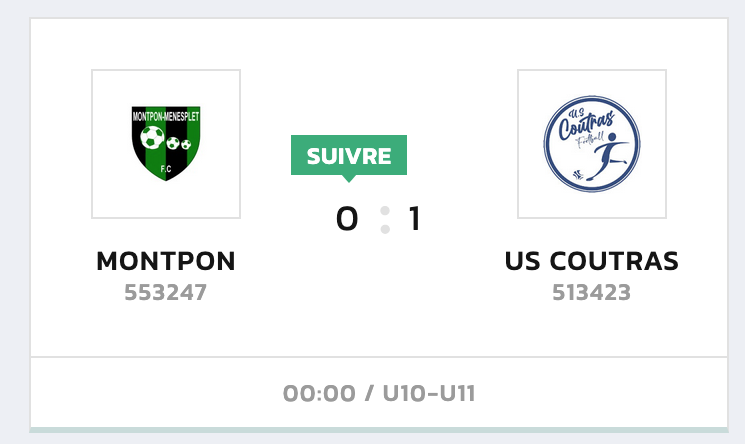The image size is (745, 444).
Task: Select club number 513423
Action: [x=592, y=293]
